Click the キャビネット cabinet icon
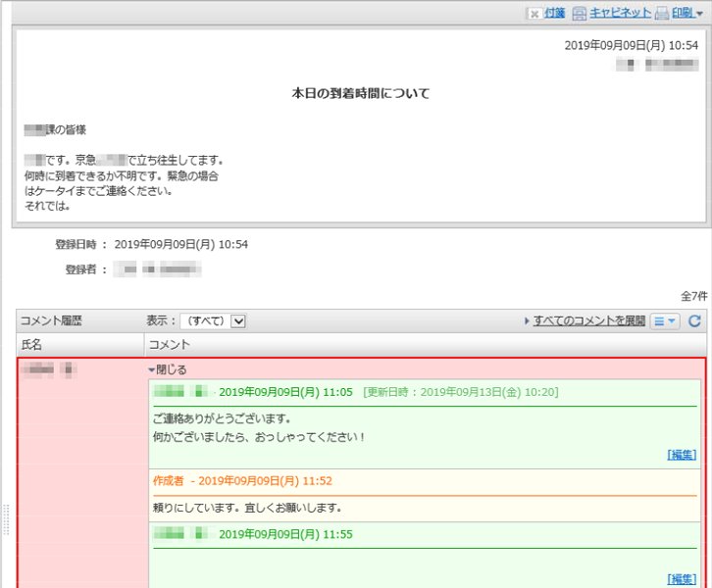The image size is (712, 588). click(x=580, y=14)
